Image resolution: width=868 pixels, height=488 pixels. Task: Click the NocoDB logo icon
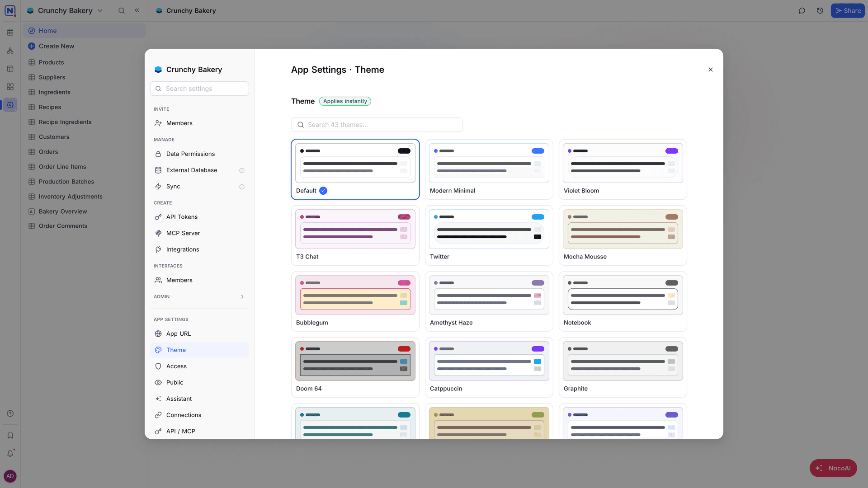coord(10,10)
